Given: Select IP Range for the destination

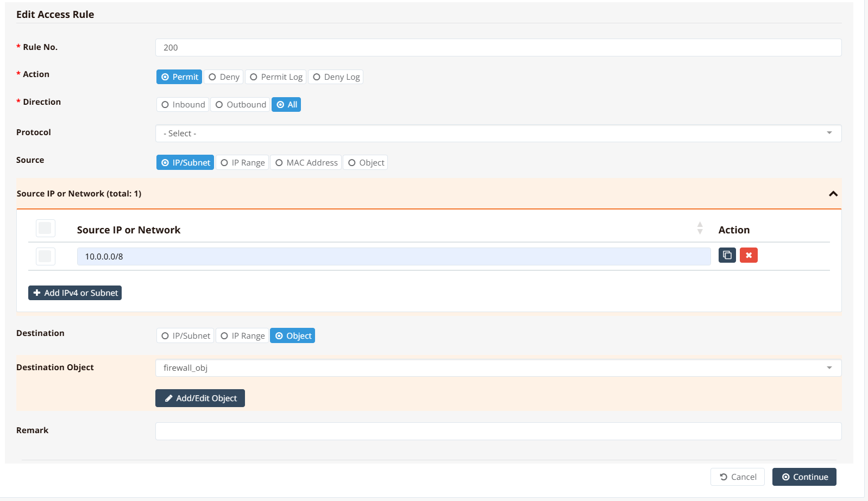Looking at the screenshot, I should click(242, 336).
